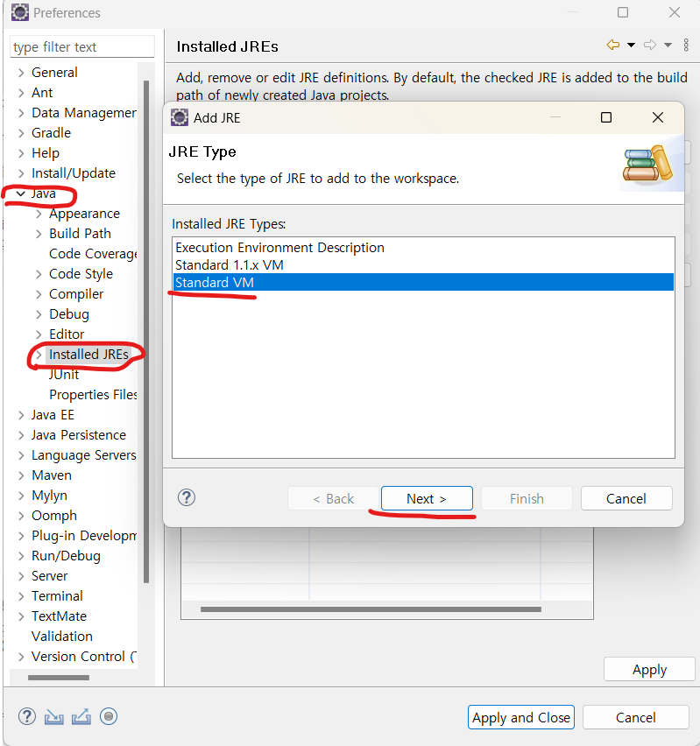The height and width of the screenshot is (746, 700).
Task: Open the back history dropdown arrow
Action: [x=631, y=46]
